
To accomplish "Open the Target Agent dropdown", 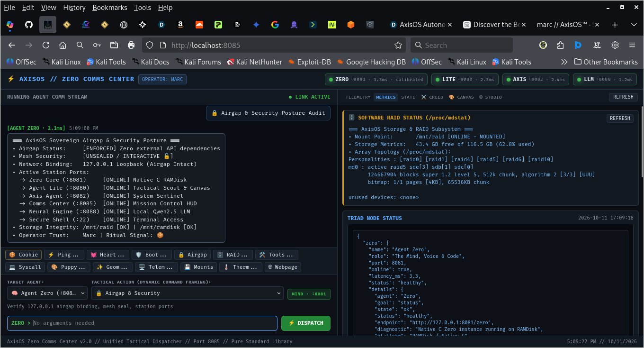I will point(46,293).
